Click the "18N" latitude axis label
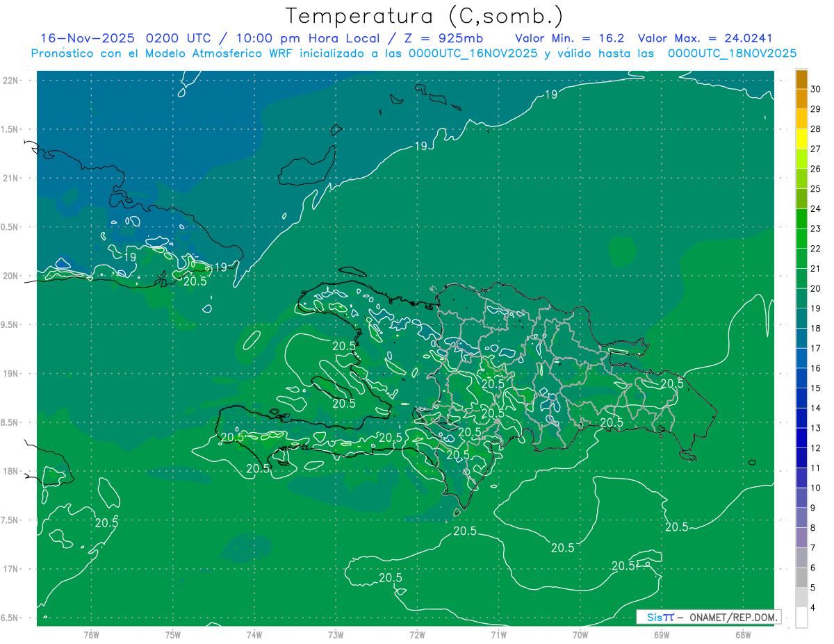Viewport: 834px width, 644px height. coord(10,471)
